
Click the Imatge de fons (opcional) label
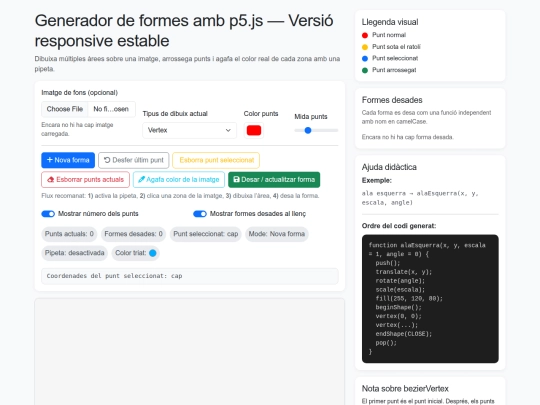coord(80,93)
